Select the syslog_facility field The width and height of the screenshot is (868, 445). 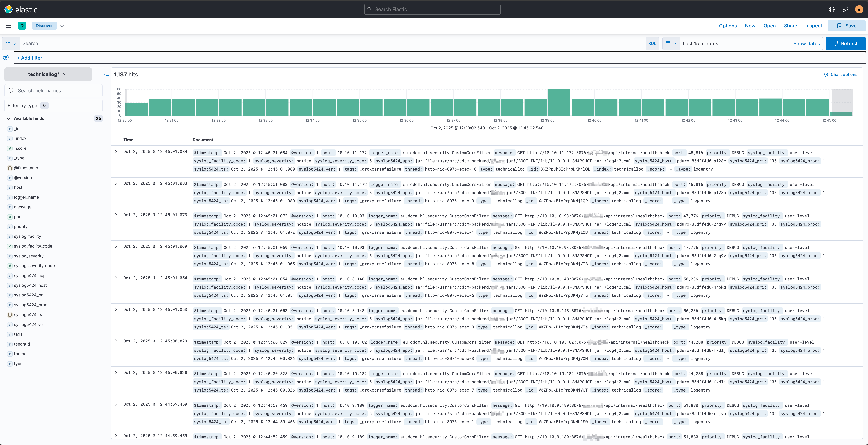click(27, 236)
